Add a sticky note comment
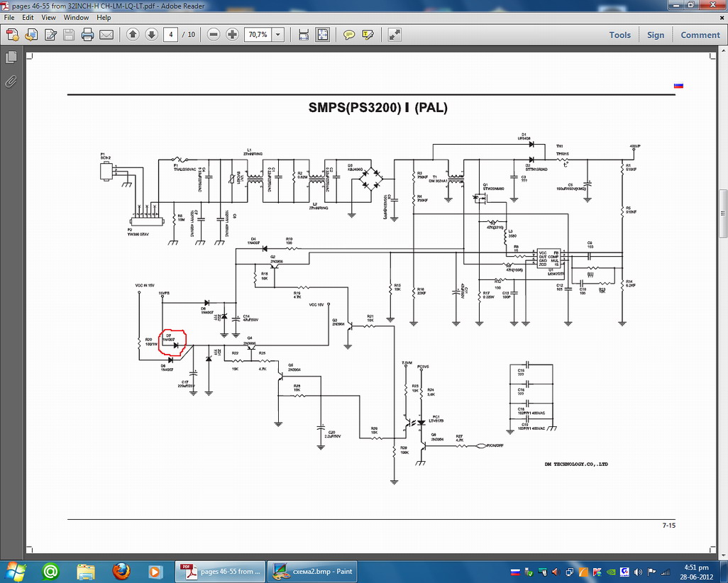The width and height of the screenshot is (728, 583). [348, 35]
